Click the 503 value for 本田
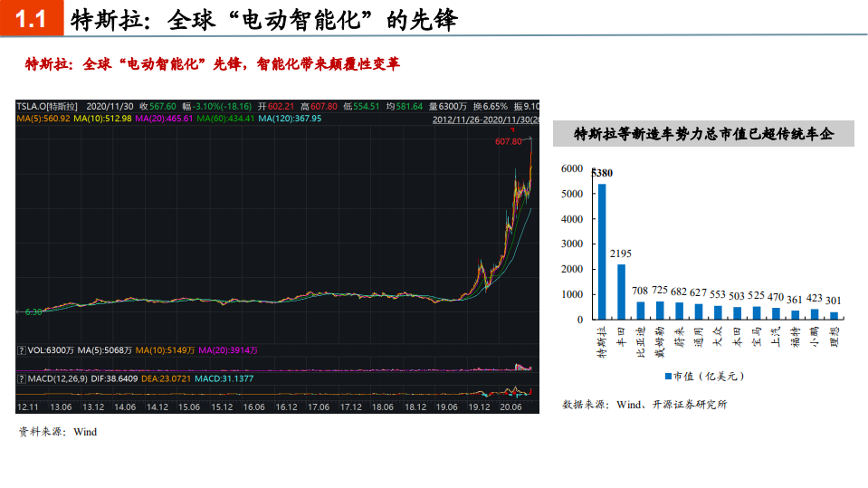 tap(736, 296)
